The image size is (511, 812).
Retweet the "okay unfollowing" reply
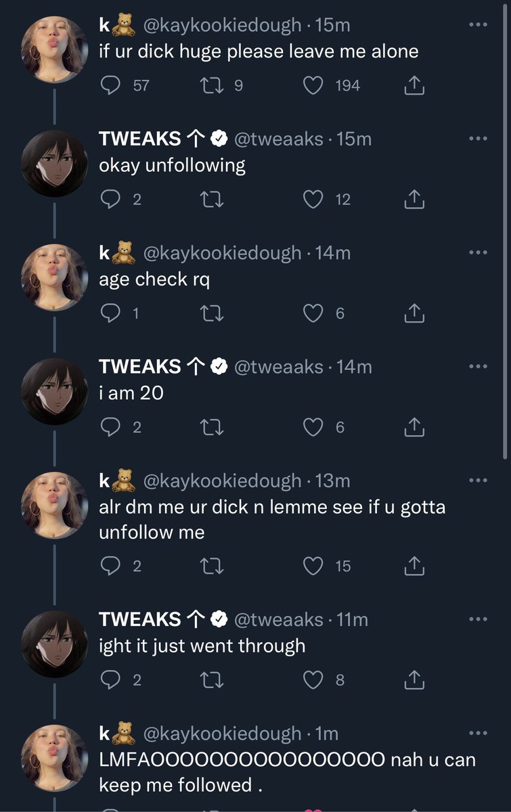[212, 199]
